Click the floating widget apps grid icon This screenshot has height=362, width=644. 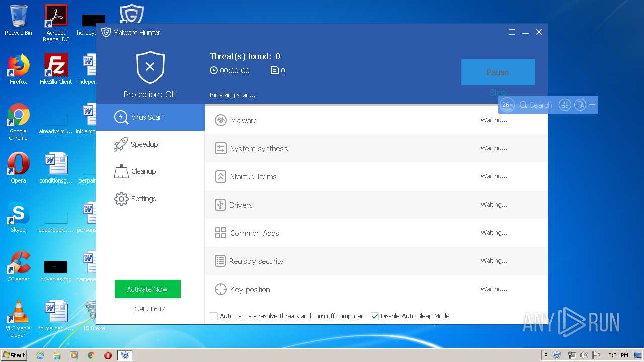[x=565, y=105]
